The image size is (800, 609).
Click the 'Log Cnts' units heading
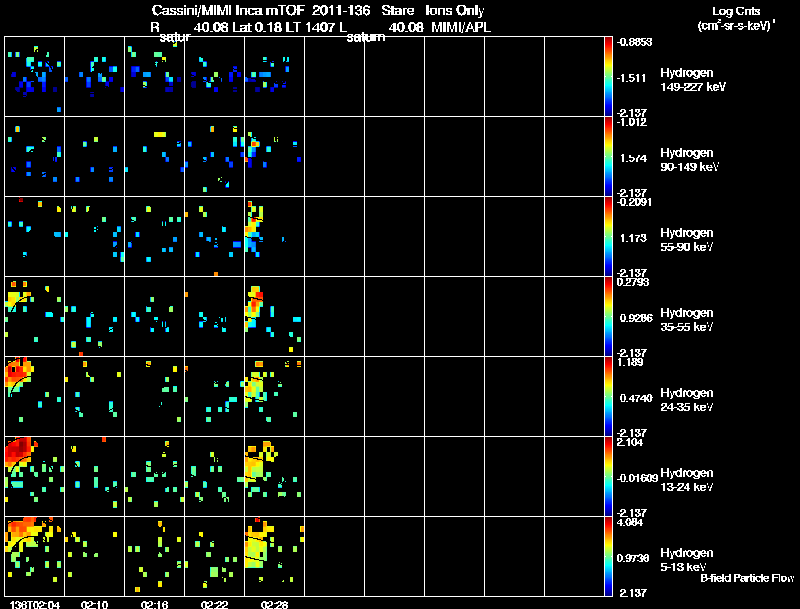pos(736,11)
